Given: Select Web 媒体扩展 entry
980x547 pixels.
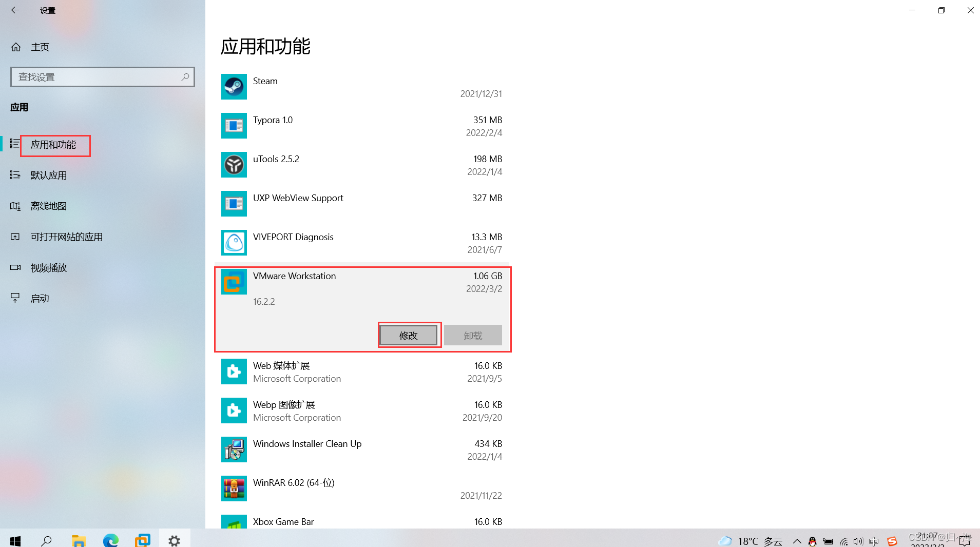Looking at the screenshot, I should pos(362,372).
